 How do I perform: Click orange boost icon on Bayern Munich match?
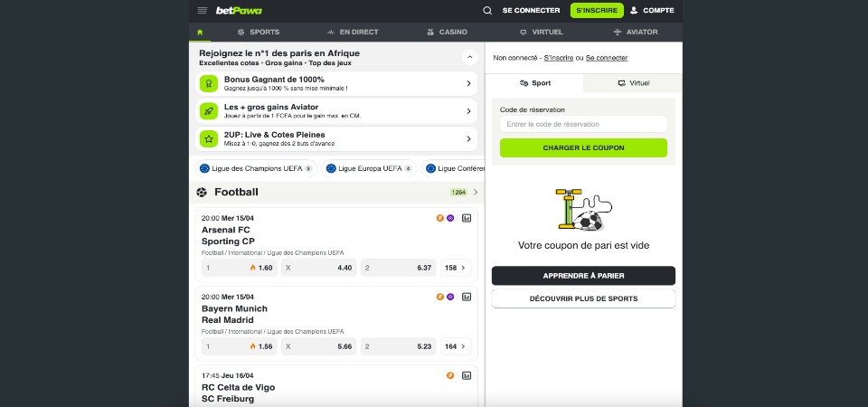point(440,297)
